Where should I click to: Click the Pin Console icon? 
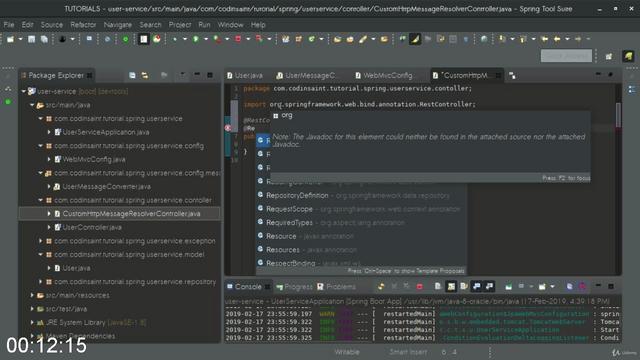coord(509,287)
